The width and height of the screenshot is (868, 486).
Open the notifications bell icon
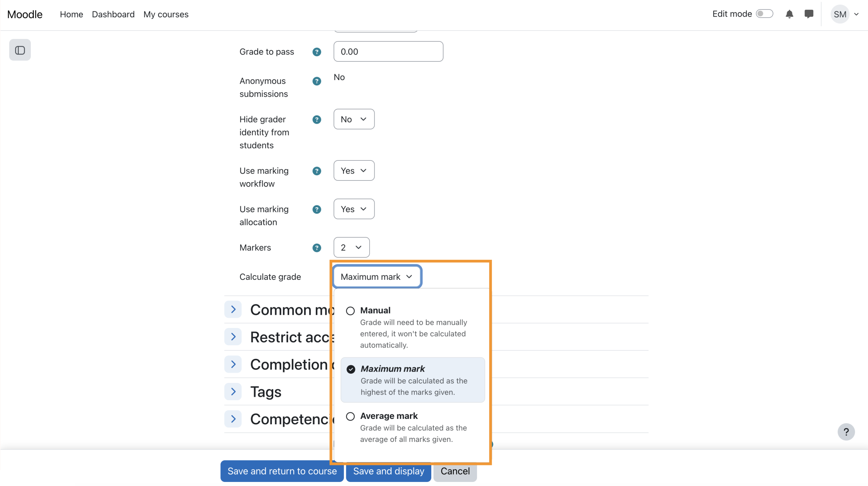tap(789, 14)
